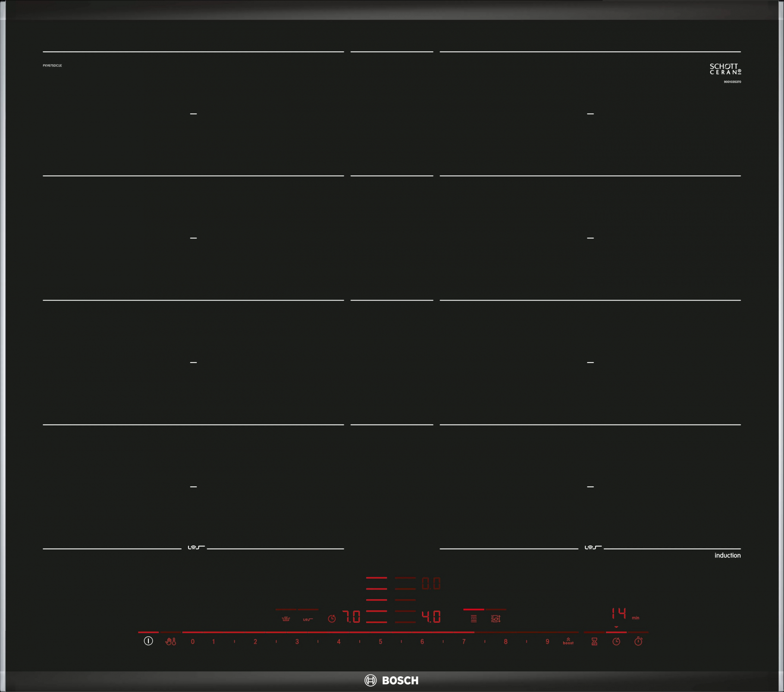Toggle the MoveMode function icon
784x692 pixels.
coord(496,619)
